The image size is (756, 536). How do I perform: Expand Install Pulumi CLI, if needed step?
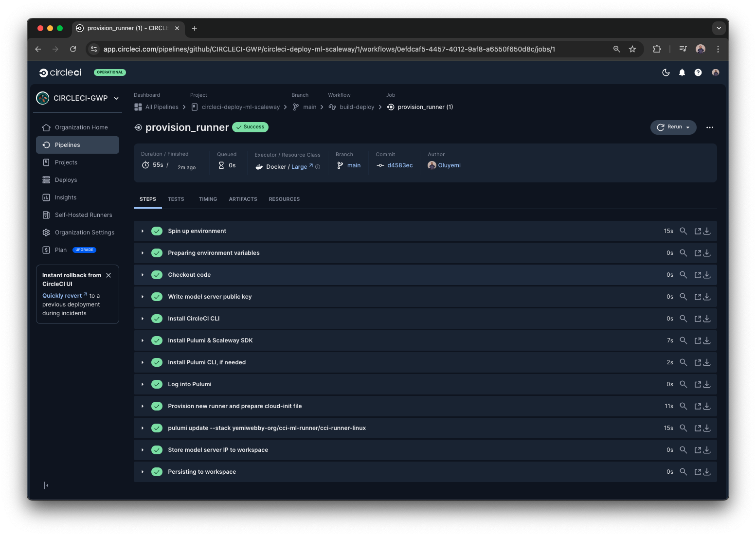[143, 362]
